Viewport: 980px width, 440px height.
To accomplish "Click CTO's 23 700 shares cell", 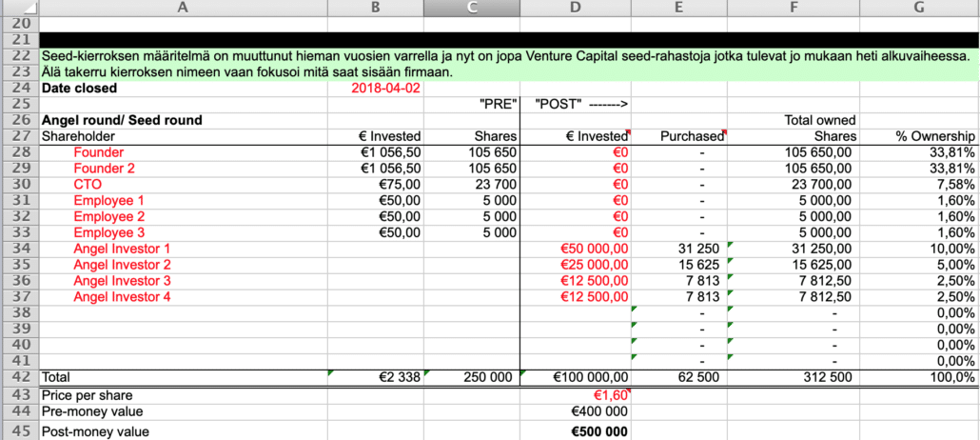I will pos(471,185).
